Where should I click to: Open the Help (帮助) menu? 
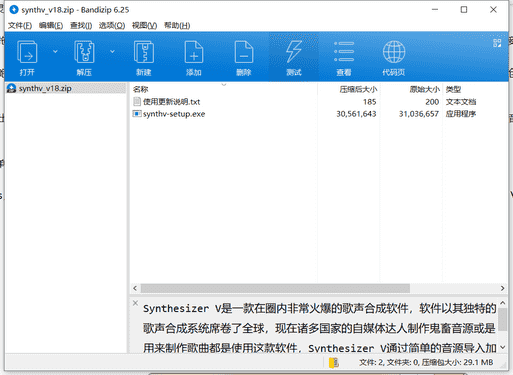tap(177, 25)
